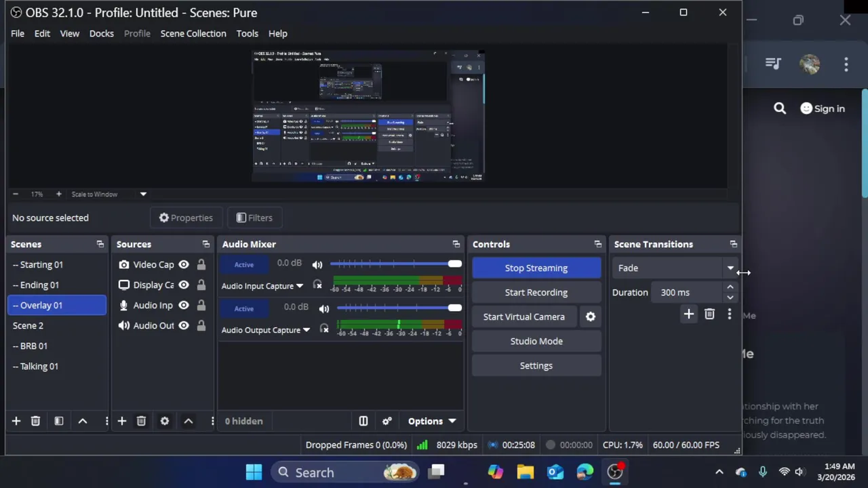The height and width of the screenshot is (488, 868).
Task: Open the Tools menu
Action: click(x=248, y=33)
